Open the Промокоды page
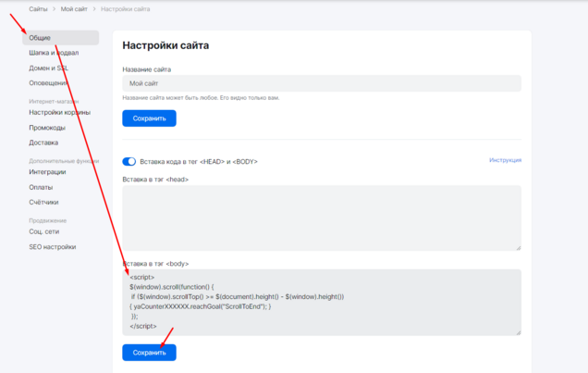The image size is (588, 373). [x=47, y=127]
